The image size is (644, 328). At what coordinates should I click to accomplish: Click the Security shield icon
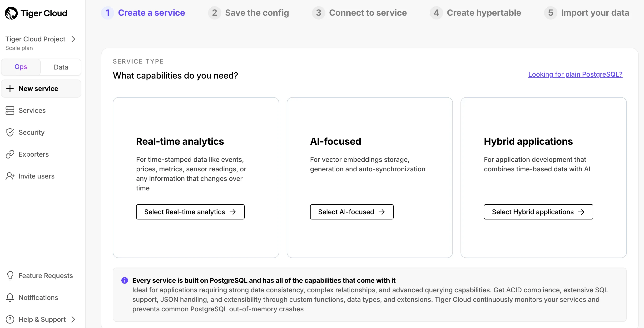[10, 132]
